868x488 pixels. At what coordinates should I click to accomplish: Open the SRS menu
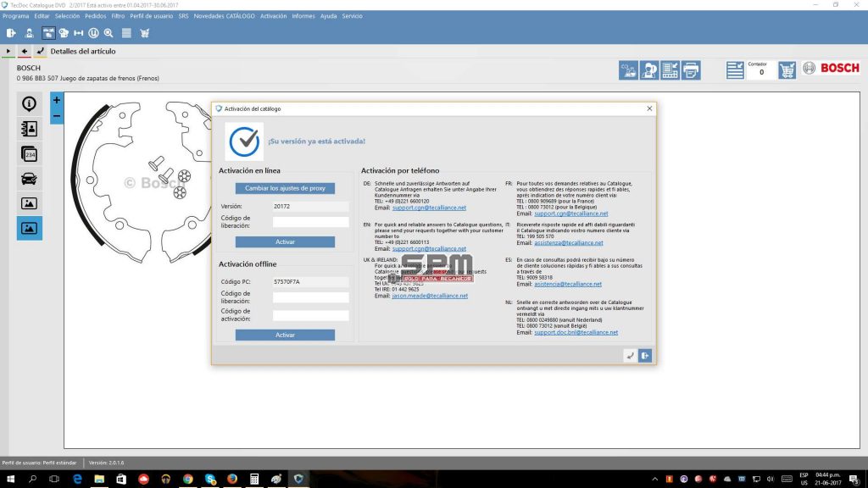[x=183, y=16]
